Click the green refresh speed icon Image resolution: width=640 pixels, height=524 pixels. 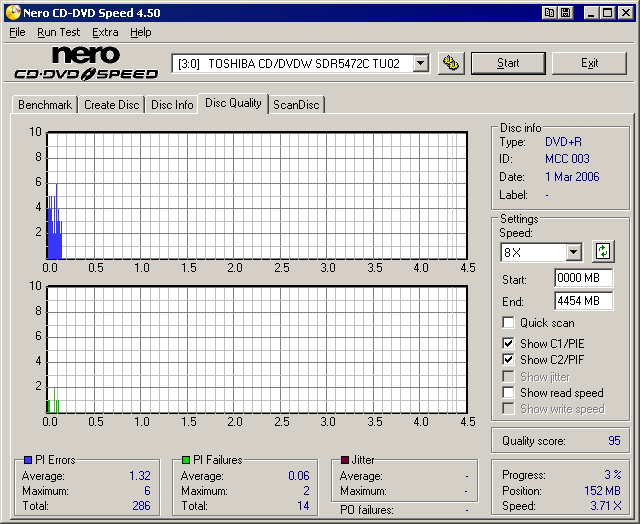[603, 252]
